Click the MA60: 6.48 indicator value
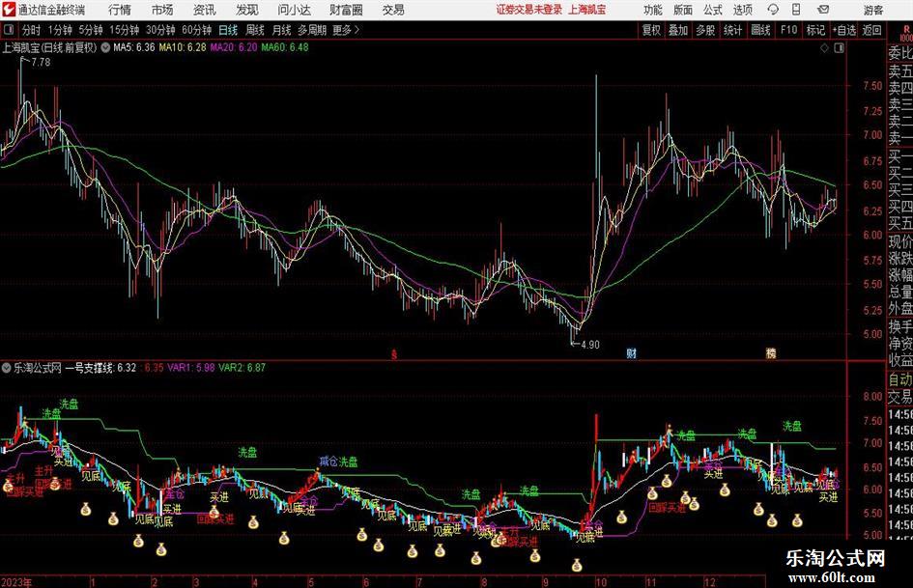 [285, 47]
